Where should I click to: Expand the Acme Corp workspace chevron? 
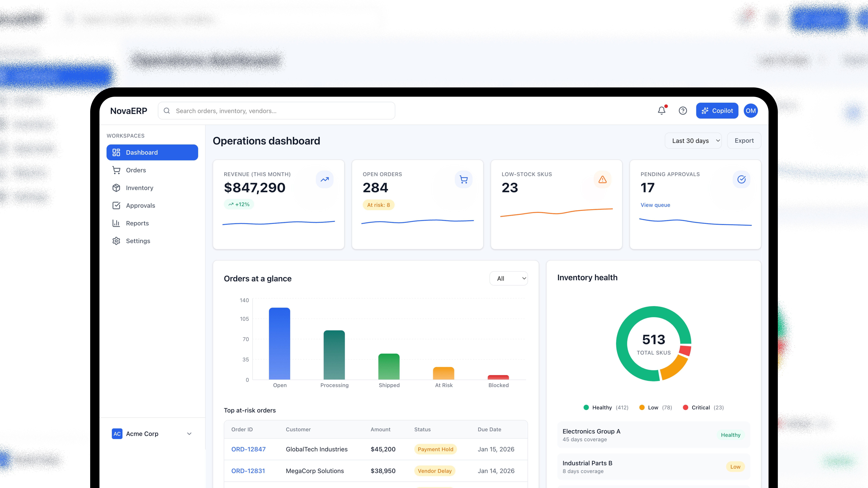click(189, 434)
